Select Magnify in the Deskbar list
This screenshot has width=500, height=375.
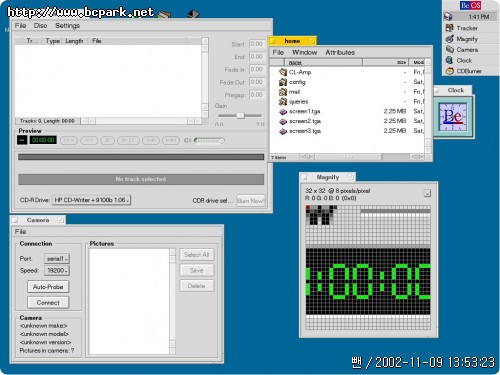click(471, 39)
